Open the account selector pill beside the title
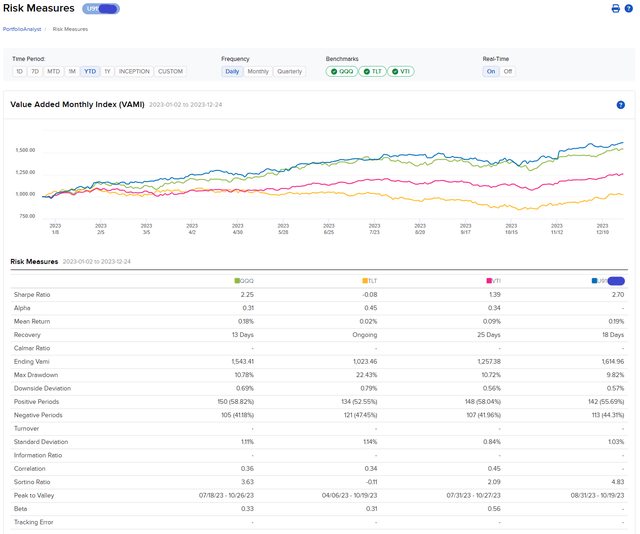This screenshot has height=534, width=640. 100,9
